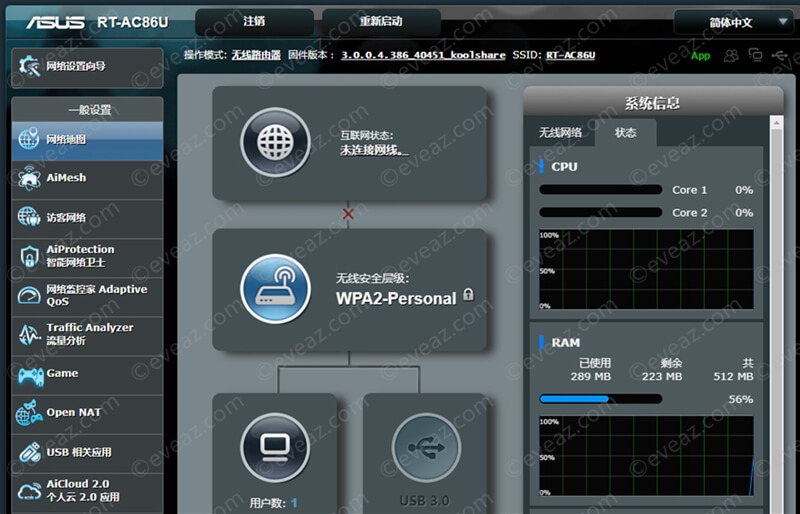Screen dimensions: 800x514
Task: Click the ASUS logo
Action: click(x=55, y=22)
